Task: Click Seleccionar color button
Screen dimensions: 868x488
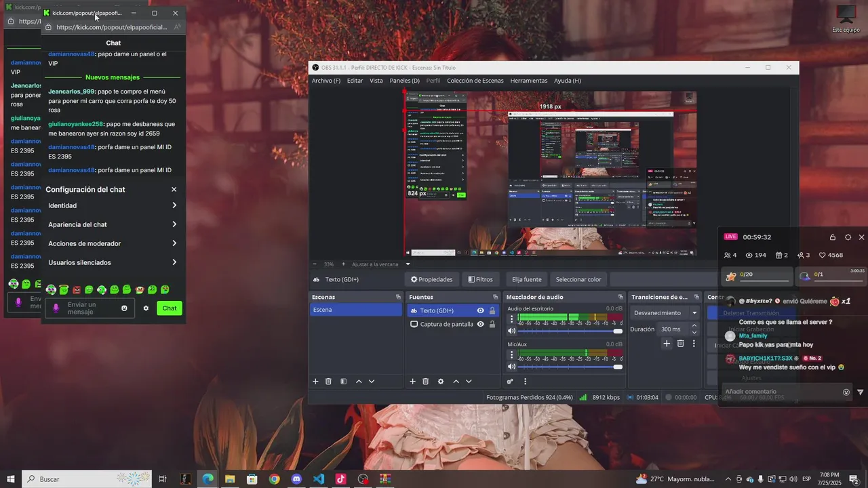Action: pyautogui.click(x=578, y=279)
